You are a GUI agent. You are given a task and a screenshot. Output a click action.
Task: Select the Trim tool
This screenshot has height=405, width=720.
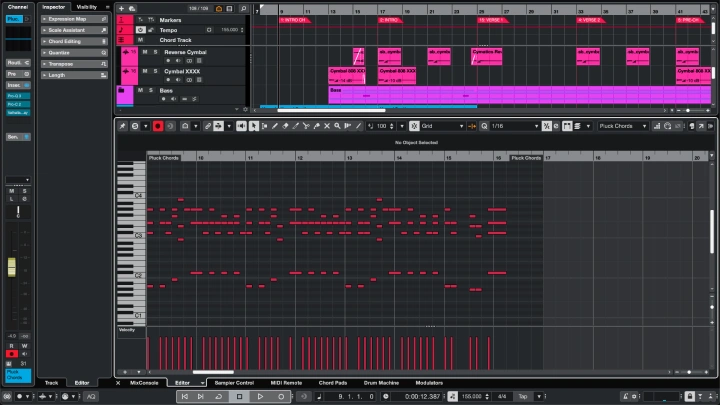click(x=296, y=126)
